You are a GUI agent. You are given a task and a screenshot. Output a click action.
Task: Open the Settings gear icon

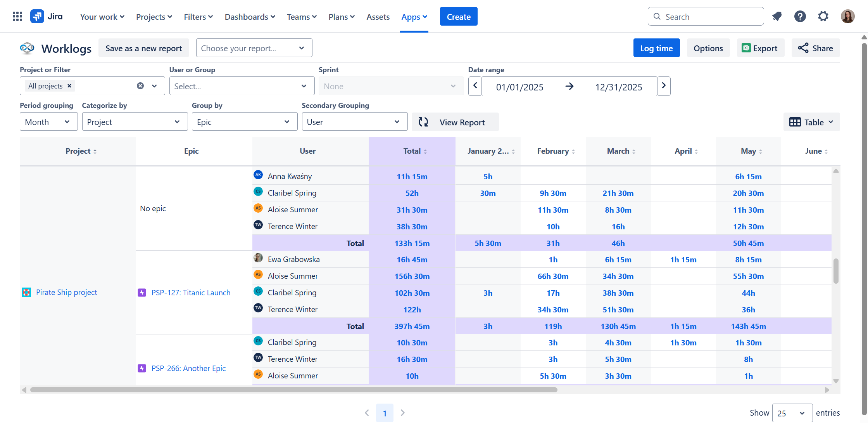[823, 16]
